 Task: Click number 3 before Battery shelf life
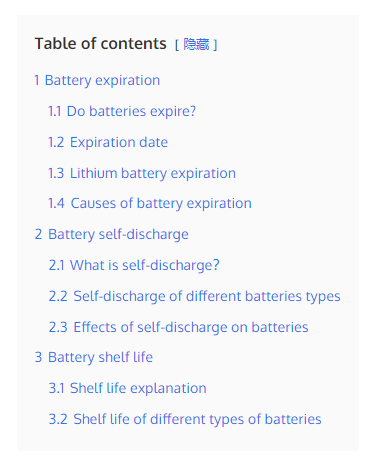click(38, 357)
